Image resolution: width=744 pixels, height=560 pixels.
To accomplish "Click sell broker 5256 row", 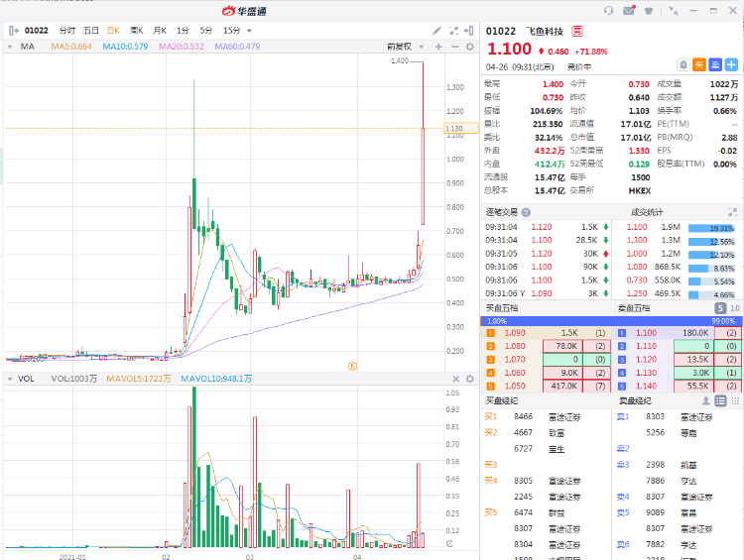I will [x=679, y=433].
